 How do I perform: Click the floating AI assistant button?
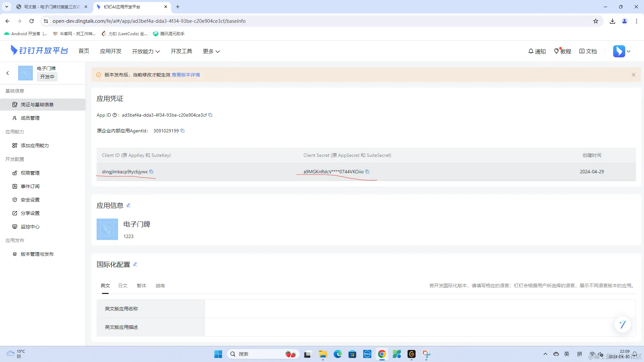click(x=623, y=324)
